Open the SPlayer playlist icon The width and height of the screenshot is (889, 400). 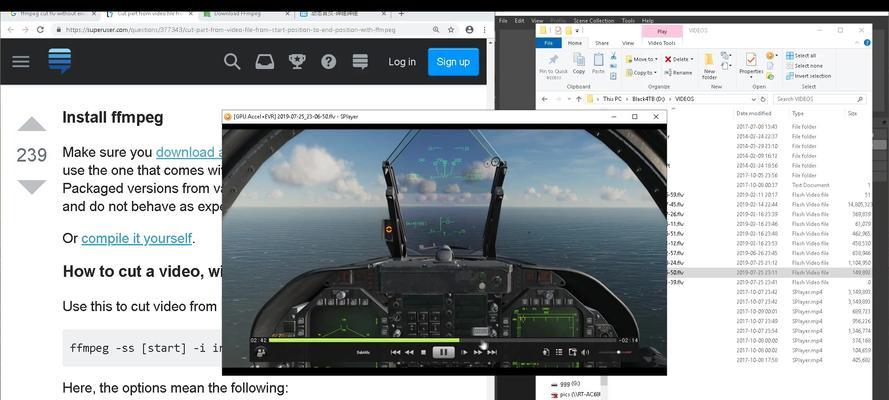pyautogui.click(x=559, y=352)
